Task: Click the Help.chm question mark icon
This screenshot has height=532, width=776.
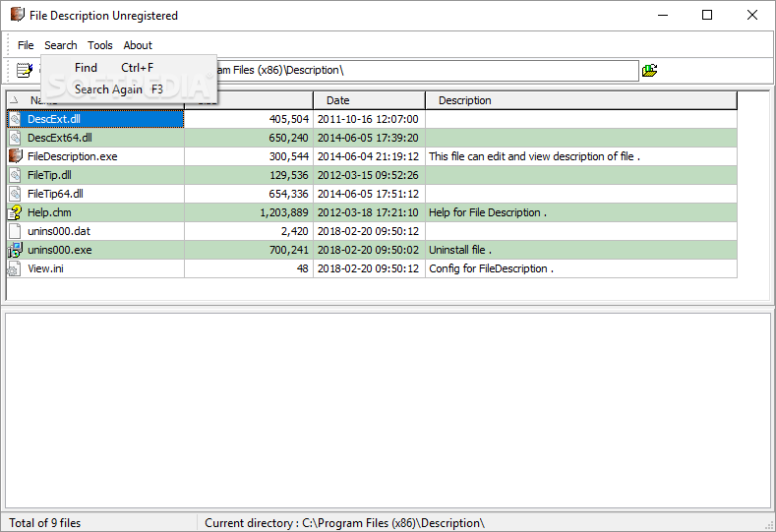Action: 15,212
